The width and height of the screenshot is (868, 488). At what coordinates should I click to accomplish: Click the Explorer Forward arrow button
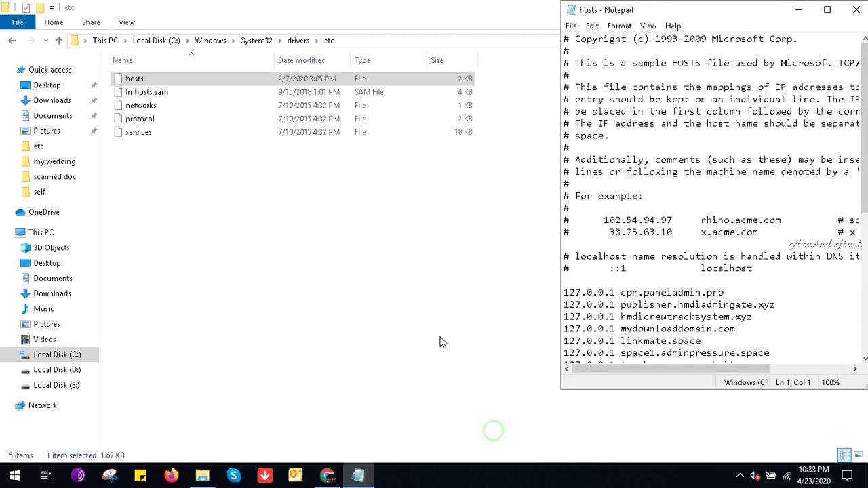(29, 41)
